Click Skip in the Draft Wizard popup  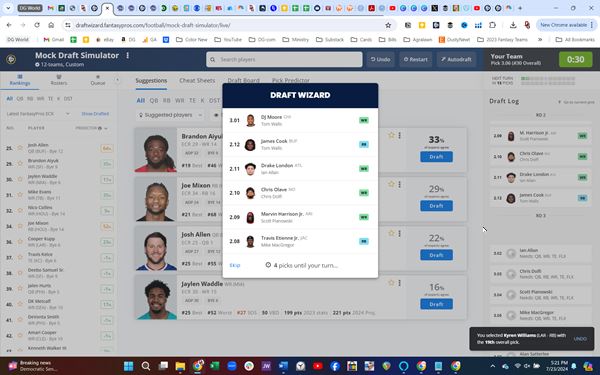pos(235,265)
